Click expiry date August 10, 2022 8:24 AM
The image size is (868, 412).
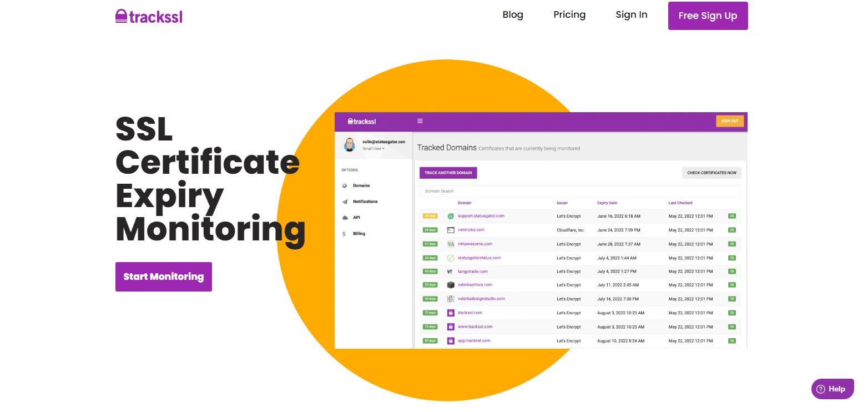click(621, 341)
